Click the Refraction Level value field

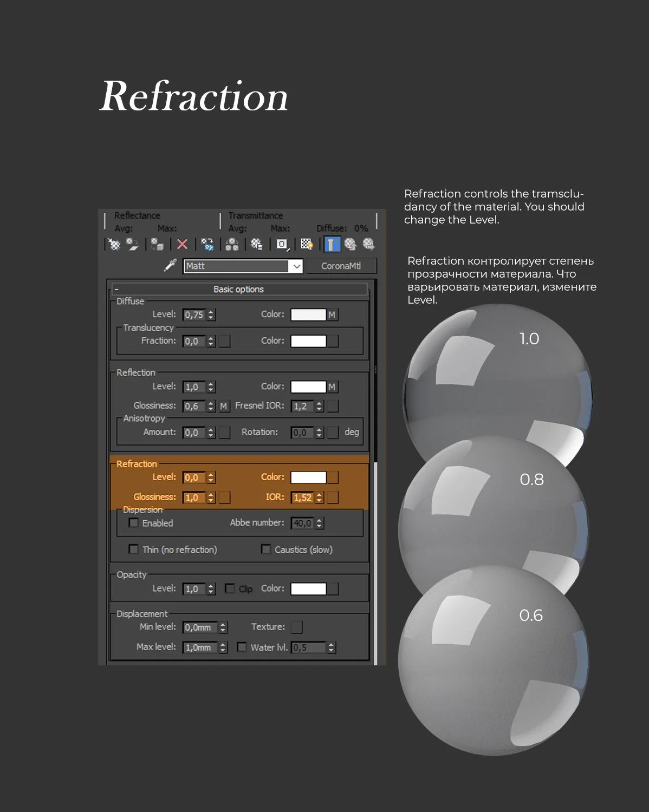coord(194,477)
